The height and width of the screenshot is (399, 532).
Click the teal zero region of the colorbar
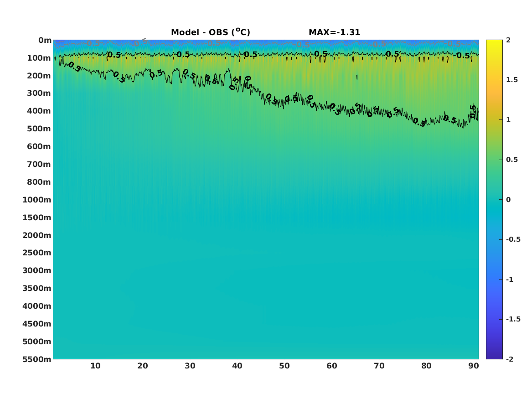coord(494,200)
